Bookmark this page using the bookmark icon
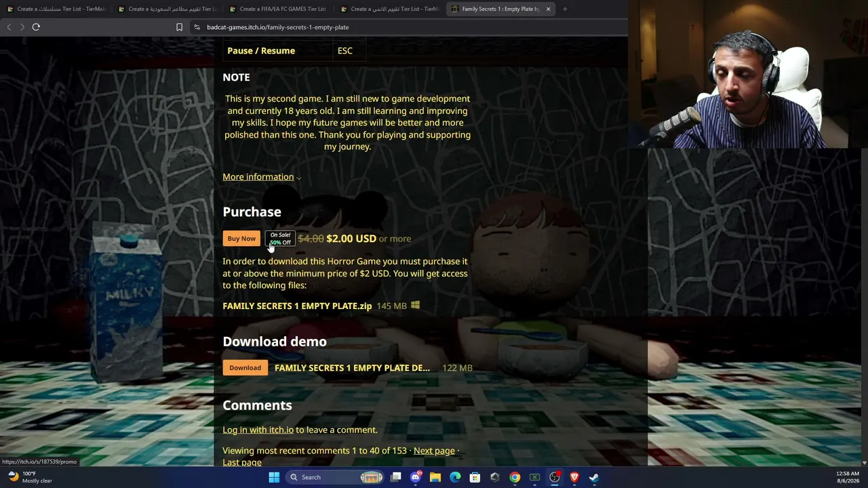Viewport: 868px width, 488px height. pyautogui.click(x=179, y=27)
